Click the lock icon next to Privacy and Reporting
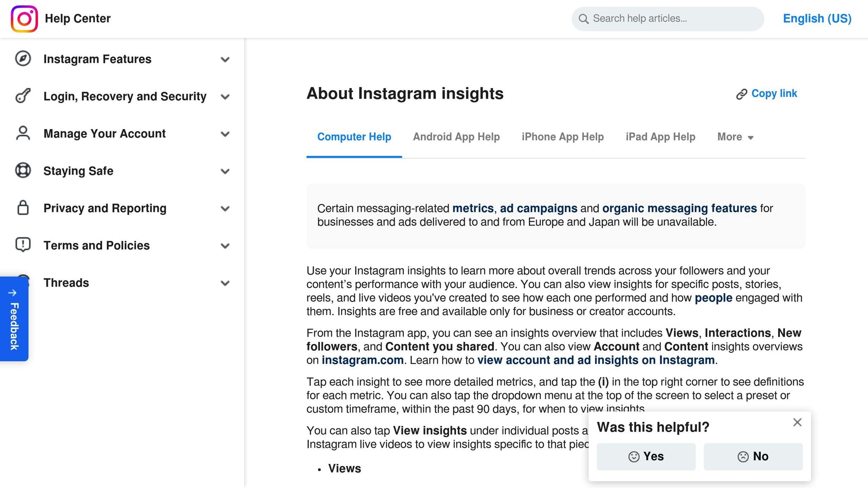The height and width of the screenshot is (488, 868). click(x=22, y=208)
